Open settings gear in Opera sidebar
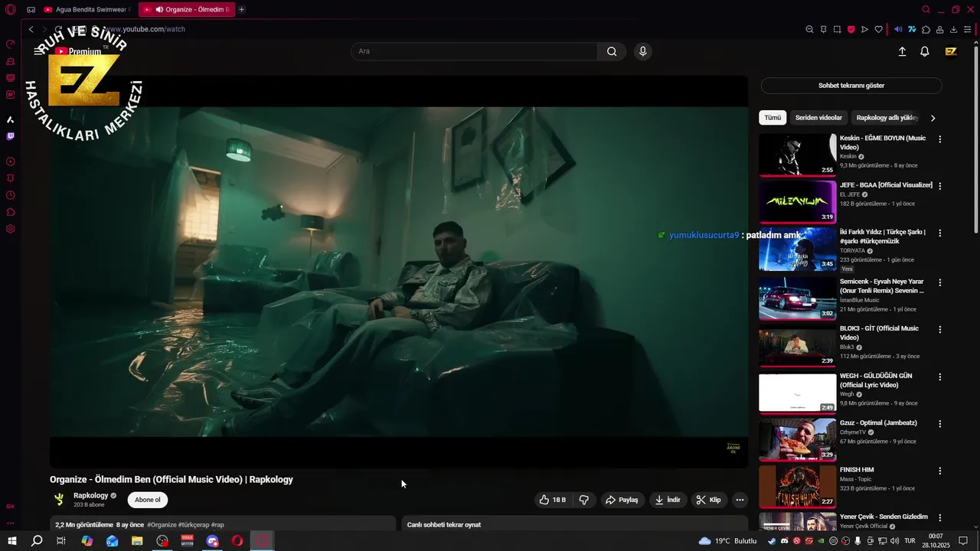Screen dimensions: 980x551 (10, 229)
